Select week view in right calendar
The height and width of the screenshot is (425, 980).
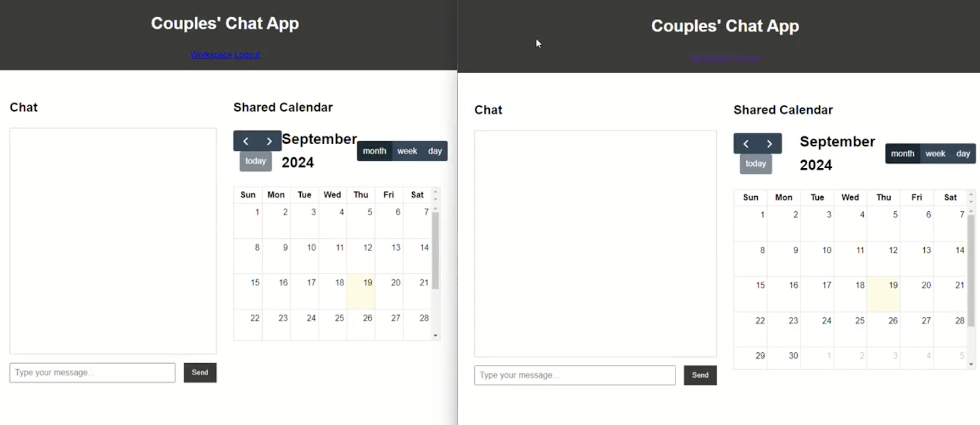point(935,154)
